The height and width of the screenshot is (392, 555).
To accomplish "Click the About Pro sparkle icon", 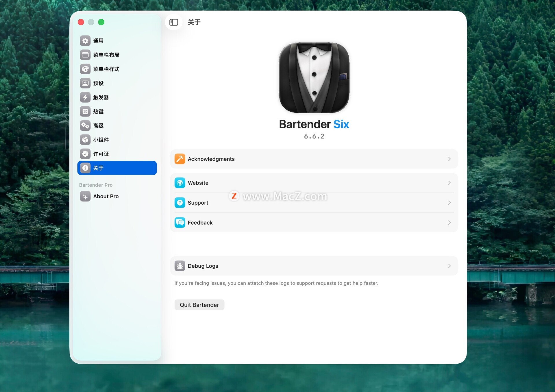I will pyautogui.click(x=85, y=196).
